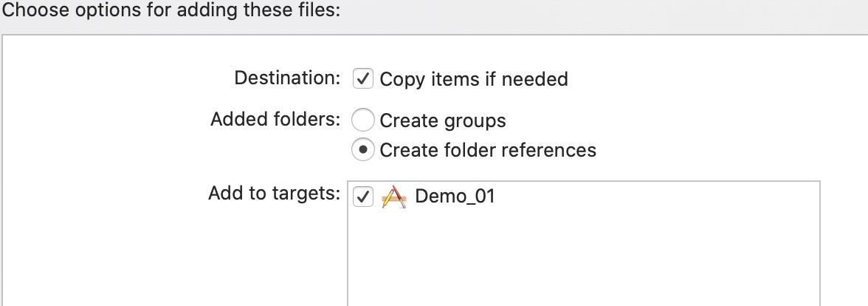
Task: Click the Demo_01 target name
Action: pos(455,197)
